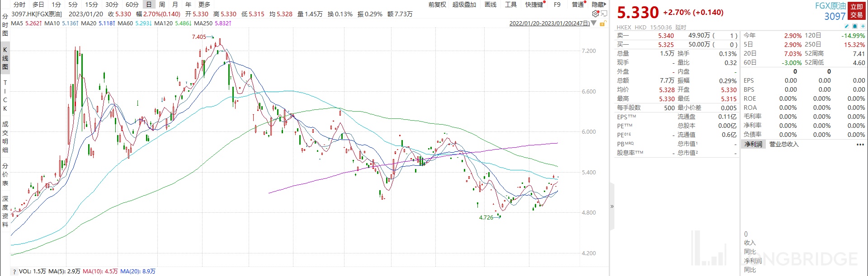Click the FGX原油 stock name header
Image resolution: width=868 pixels, height=276 pixels.
tap(830, 6)
